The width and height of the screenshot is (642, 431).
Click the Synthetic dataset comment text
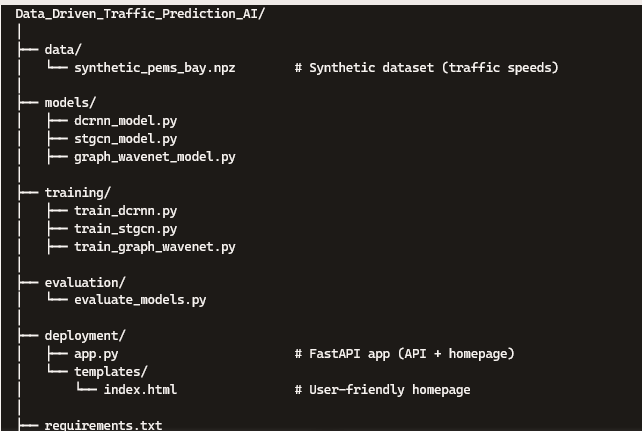[426, 68]
